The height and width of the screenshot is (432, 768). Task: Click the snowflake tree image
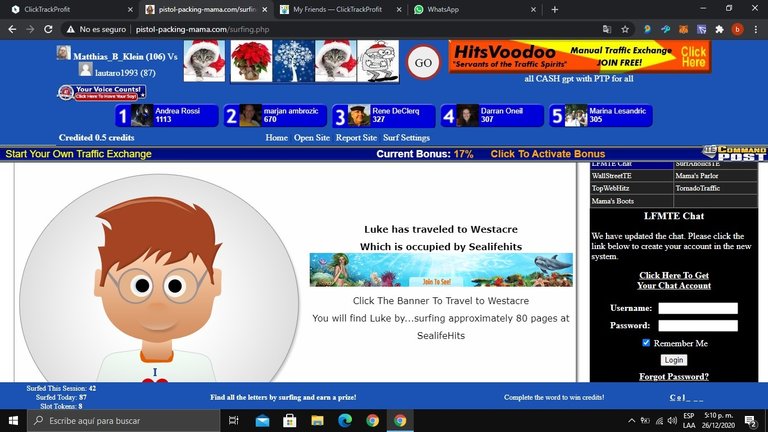294,61
